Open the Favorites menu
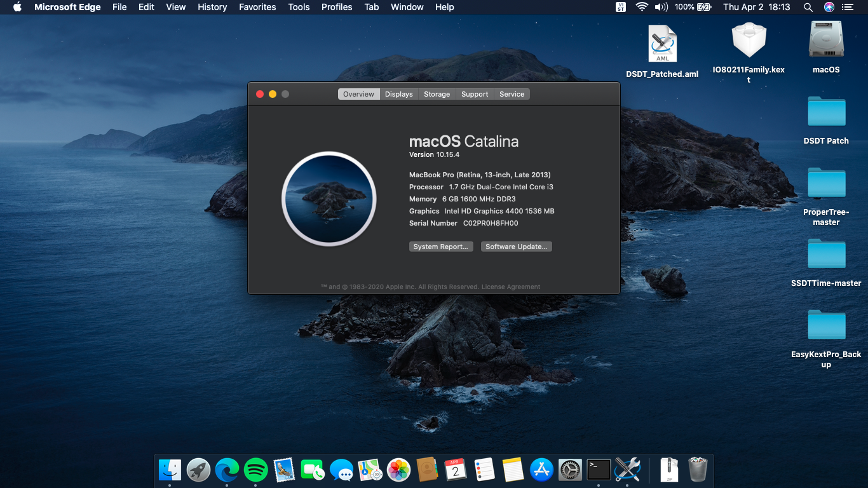This screenshot has width=868, height=488. pos(257,7)
